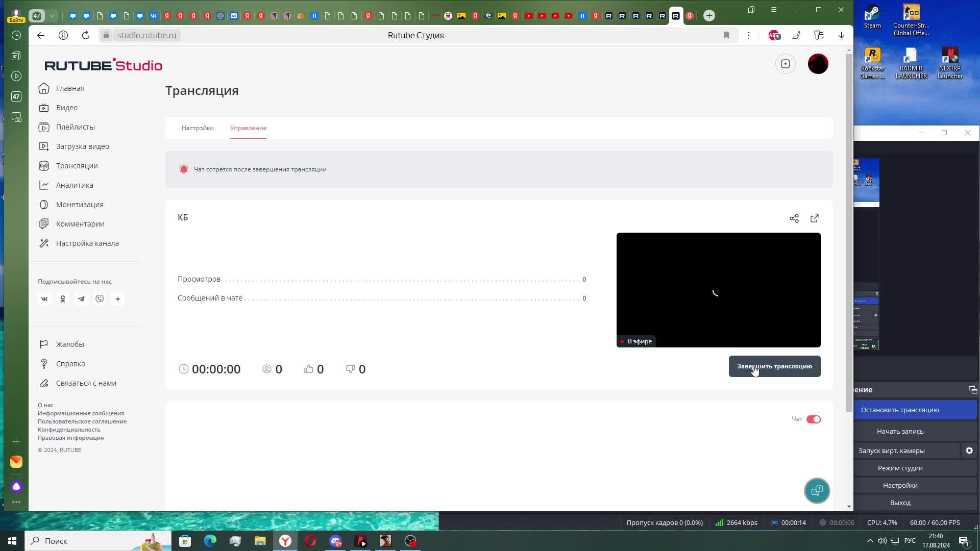Switch to the Настройки tab
980x551 pixels.
coord(198,128)
